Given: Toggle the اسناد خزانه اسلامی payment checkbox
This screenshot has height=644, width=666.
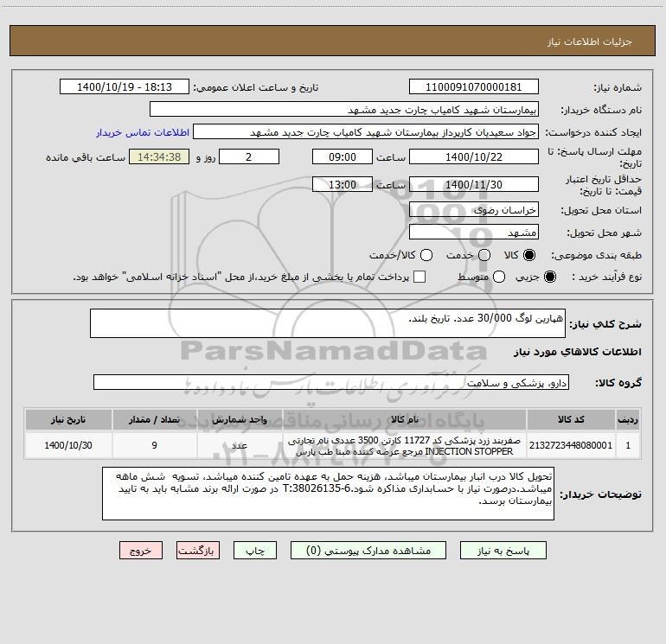Looking at the screenshot, I should click(x=419, y=277).
